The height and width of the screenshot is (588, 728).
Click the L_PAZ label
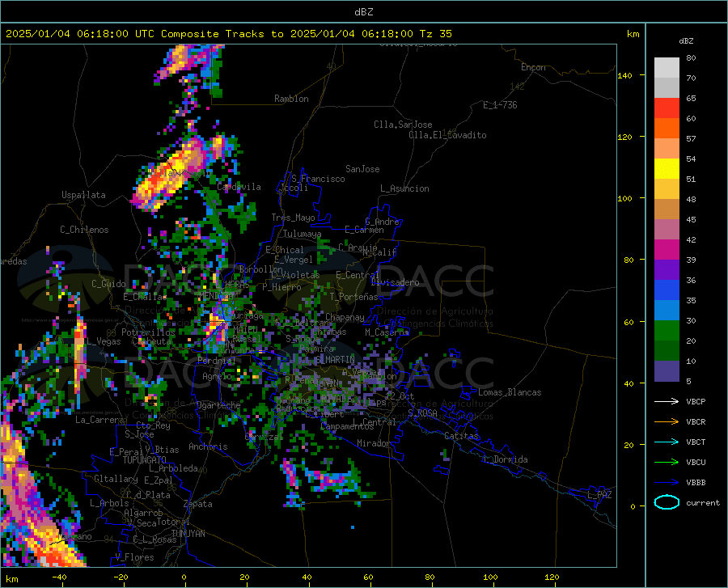(599, 495)
